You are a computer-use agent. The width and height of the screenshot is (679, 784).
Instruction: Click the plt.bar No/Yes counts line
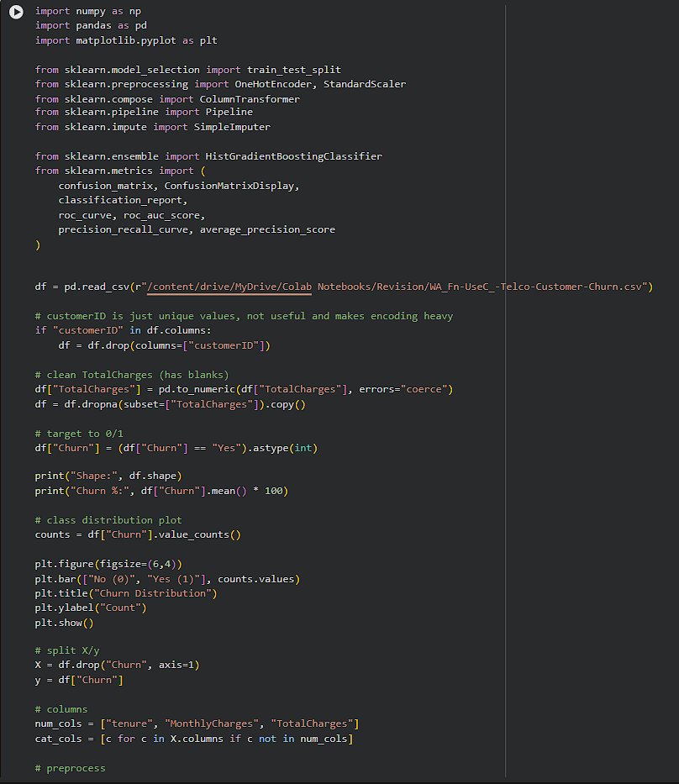167,579
